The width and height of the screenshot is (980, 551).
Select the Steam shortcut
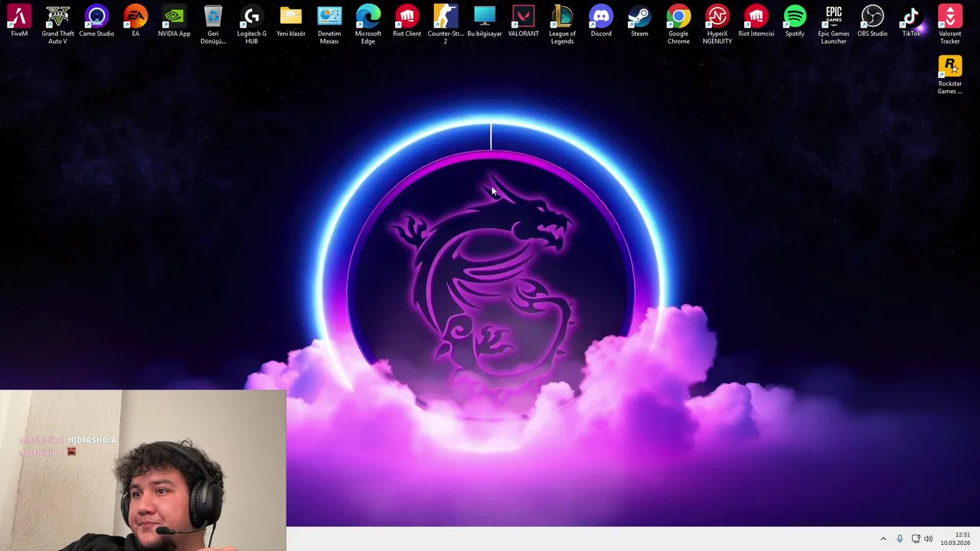pos(639,21)
